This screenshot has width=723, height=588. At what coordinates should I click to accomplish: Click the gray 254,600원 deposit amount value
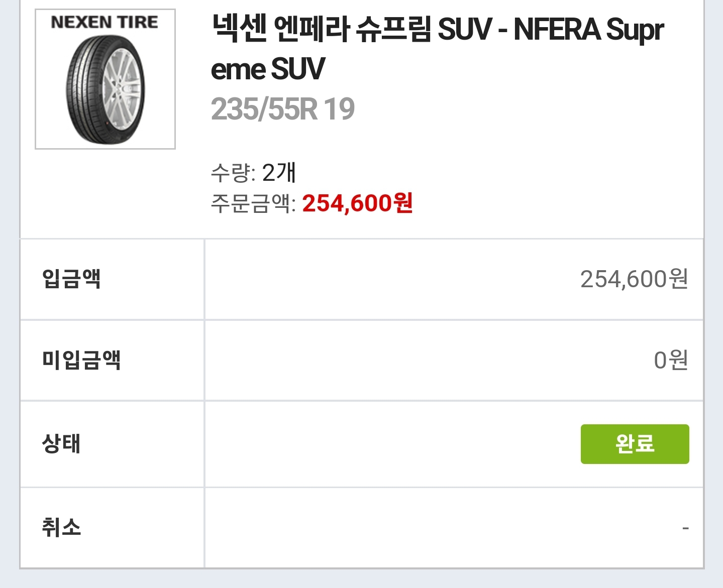tap(634, 279)
